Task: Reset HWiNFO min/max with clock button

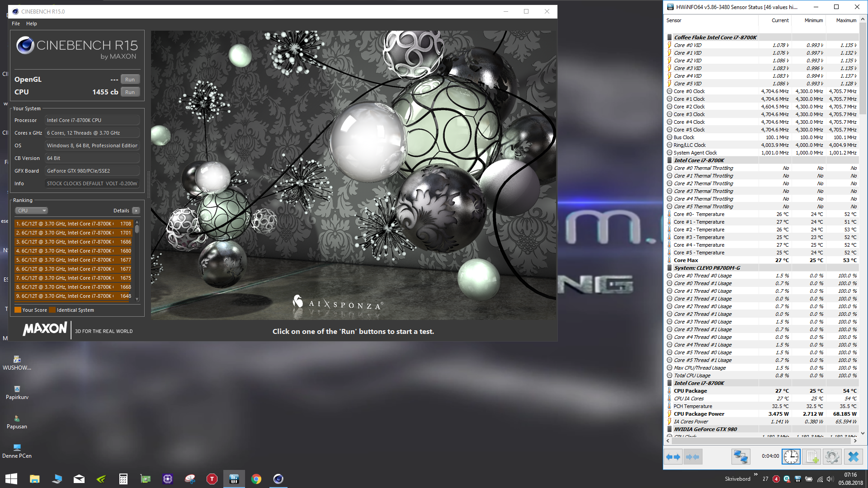Action: tap(791, 457)
